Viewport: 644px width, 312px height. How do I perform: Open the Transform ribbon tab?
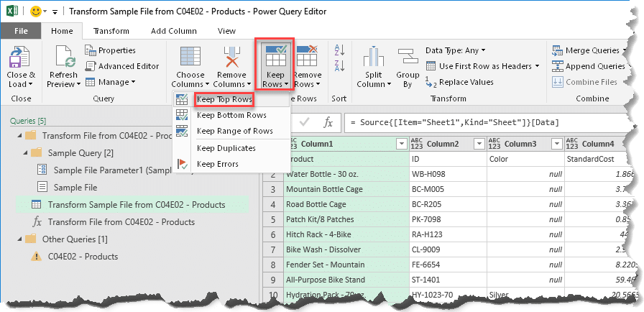(x=111, y=31)
